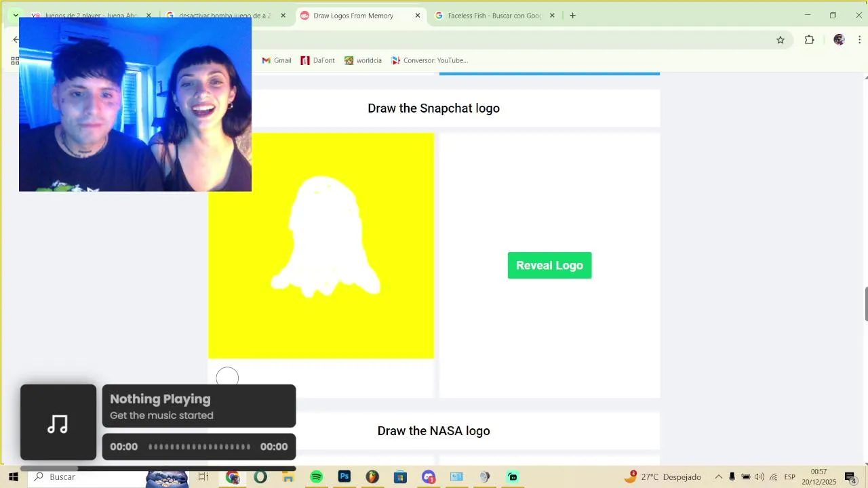Open the Chrome profile avatar

coord(839,40)
